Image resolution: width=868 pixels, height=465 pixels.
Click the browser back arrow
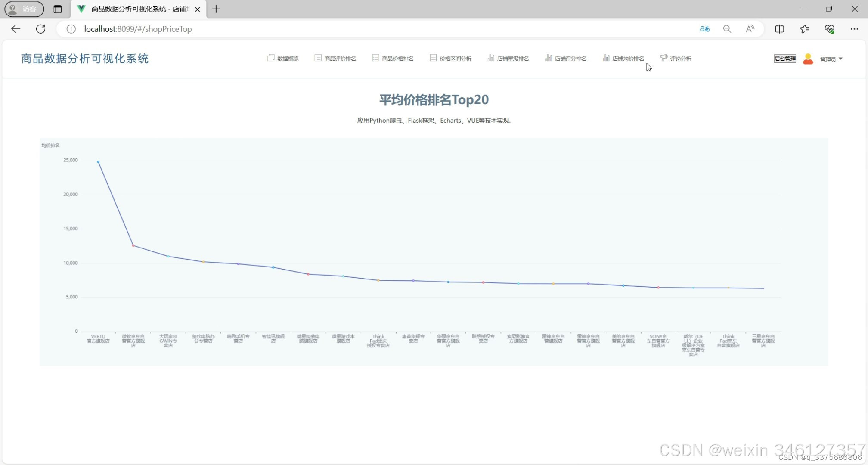point(16,29)
